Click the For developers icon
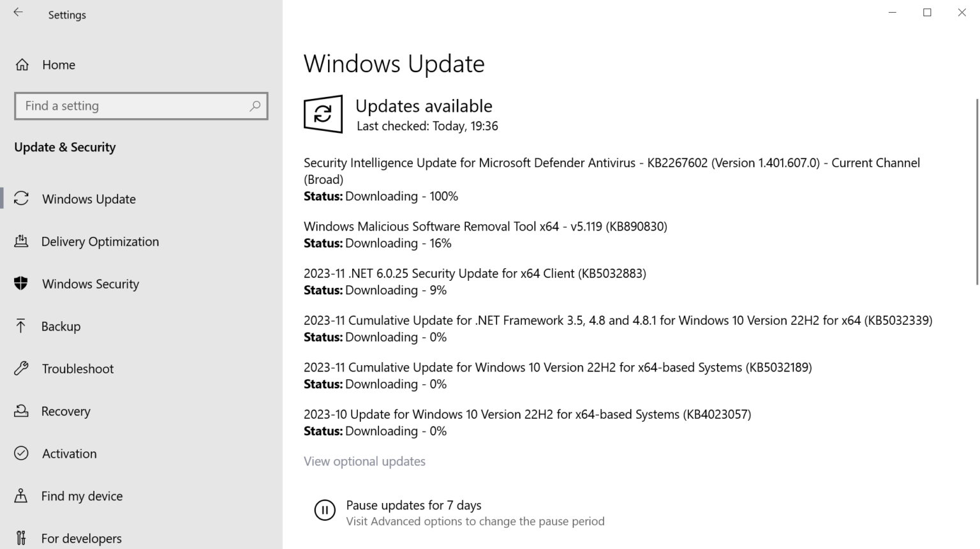Screen dimensions: 980x549 21,538
